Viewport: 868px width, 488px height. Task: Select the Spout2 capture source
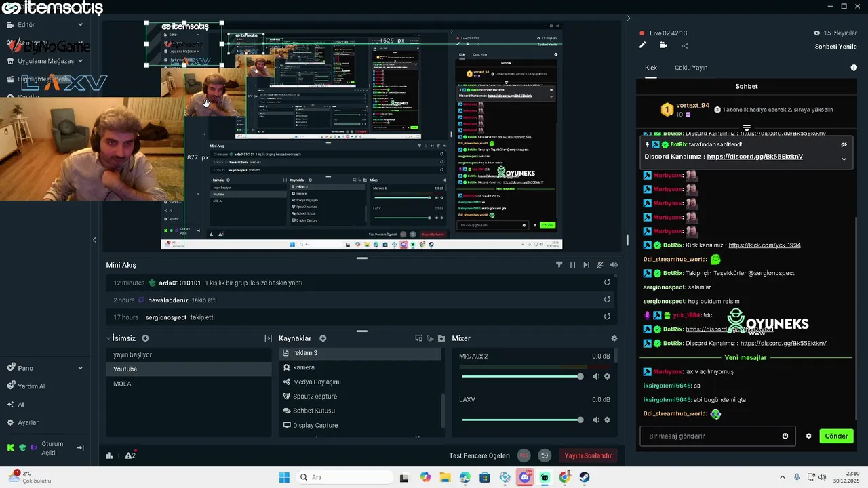click(360, 396)
